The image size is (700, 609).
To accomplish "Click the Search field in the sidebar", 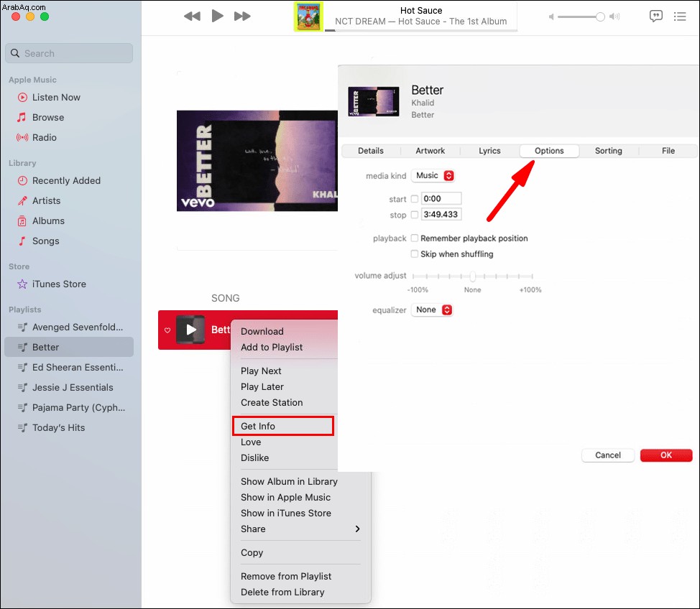I will coord(69,53).
